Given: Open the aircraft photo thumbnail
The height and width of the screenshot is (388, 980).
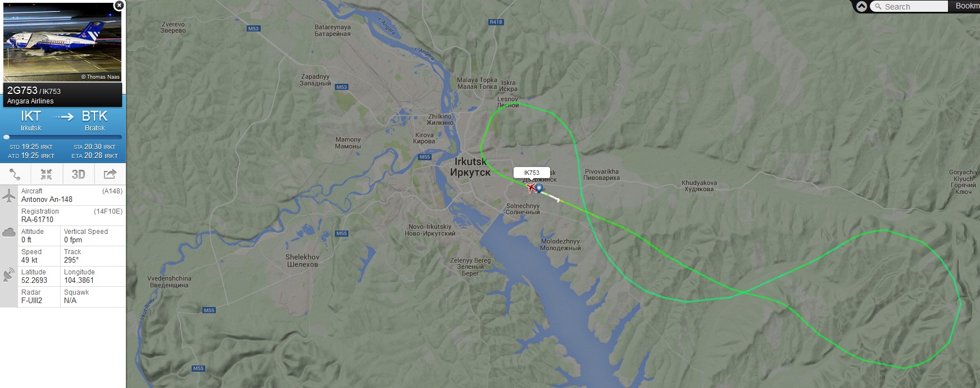Looking at the screenshot, I should click(62, 42).
